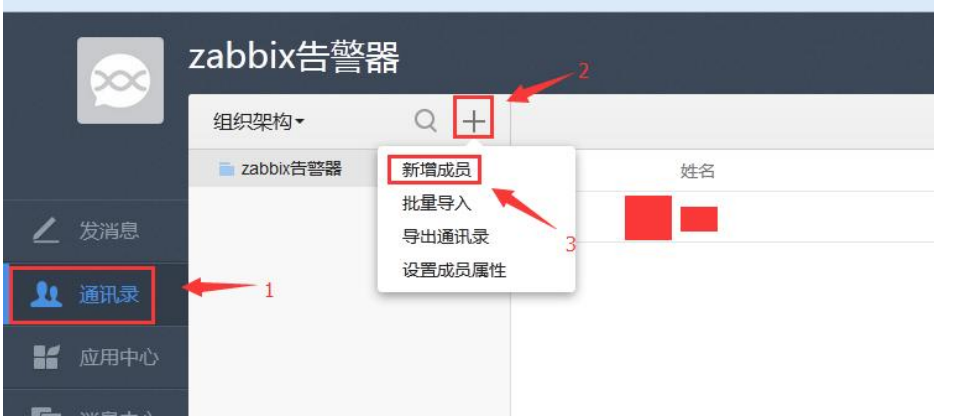Choose 批量导入 in the popup menu

436,203
